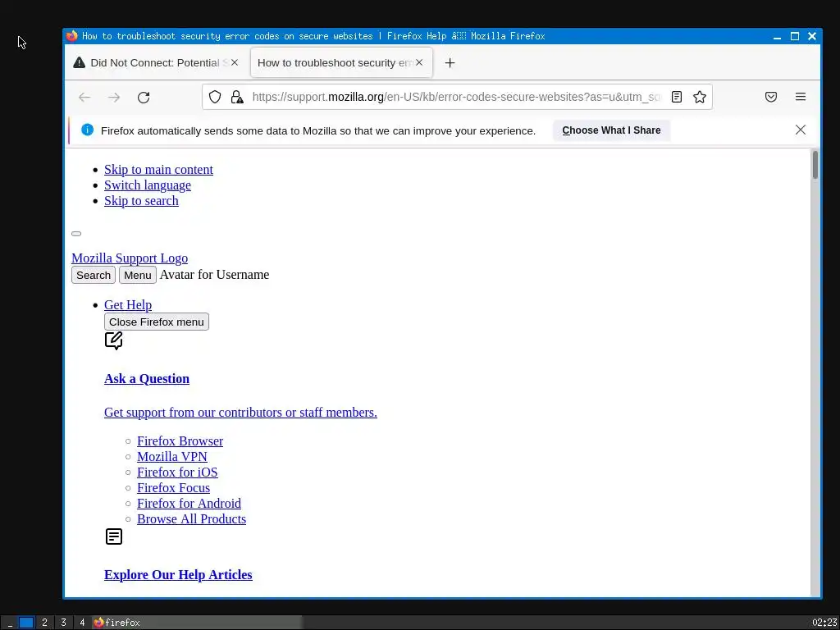Click 'Ask a Question' heading link
The width and height of the screenshot is (840, 630).
point(147,378)
